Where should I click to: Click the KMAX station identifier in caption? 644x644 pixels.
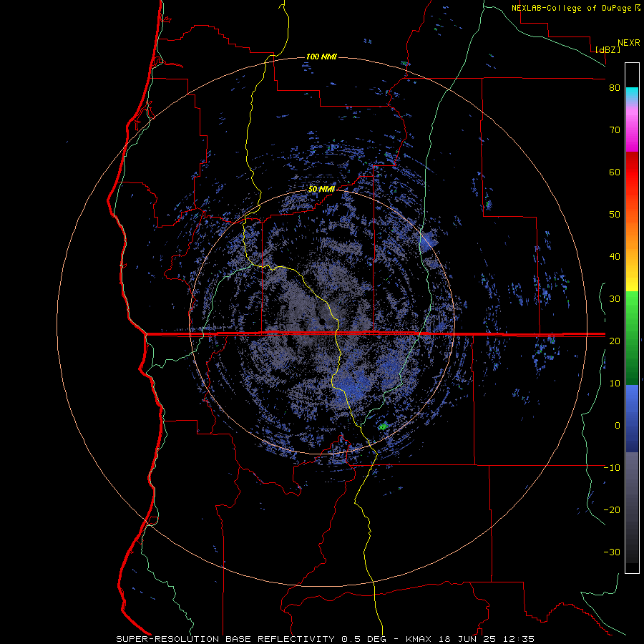click(x=420, y=639)
